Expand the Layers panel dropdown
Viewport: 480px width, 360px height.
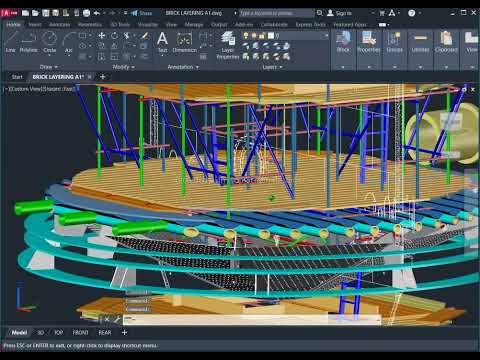[x=272, y=67]
